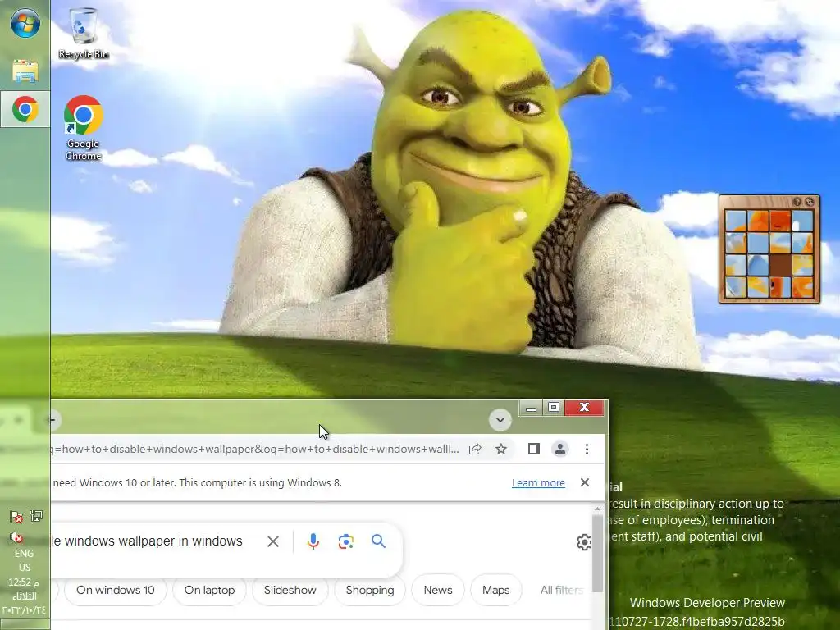The image size is (840, 630).
Task: Clear the Google search box text
Action: coord(272,541)
